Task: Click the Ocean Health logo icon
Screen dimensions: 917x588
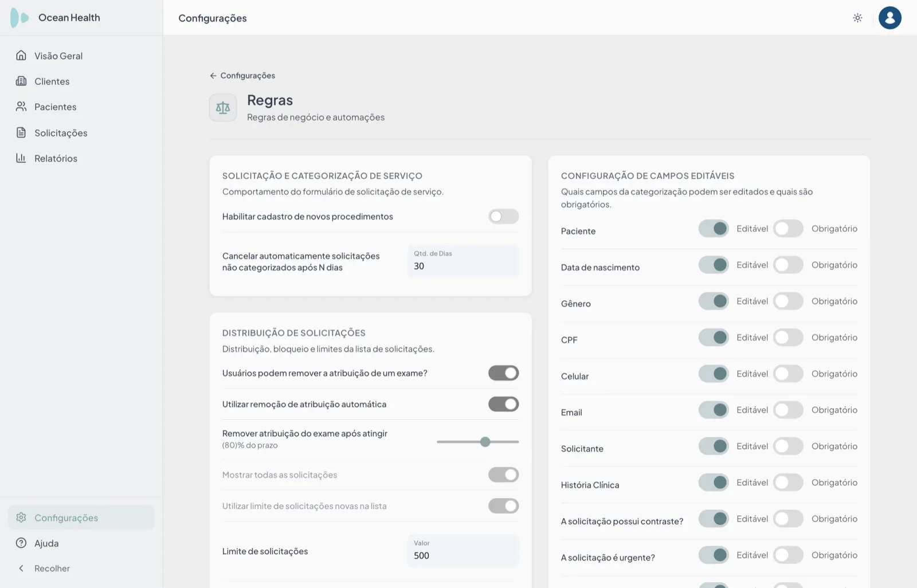Action: [x=19, y=18]
